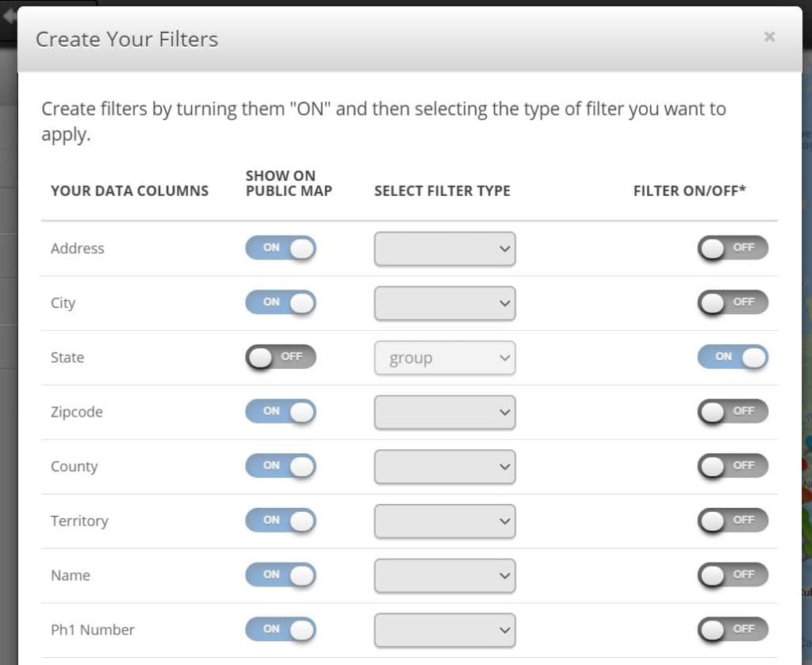Screen dimensions: 812x665
Task: Open the State group filter dropdown
Action: click(x=444, y=357)
